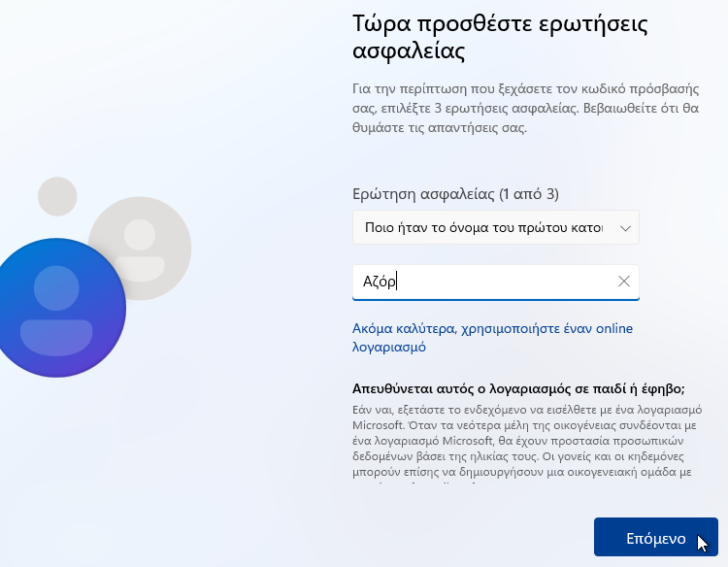
Task: Click the label "Ερώτηση ασφαλείας (1 από 3)"
Action: pyautogui.click(x=455, y=193)
